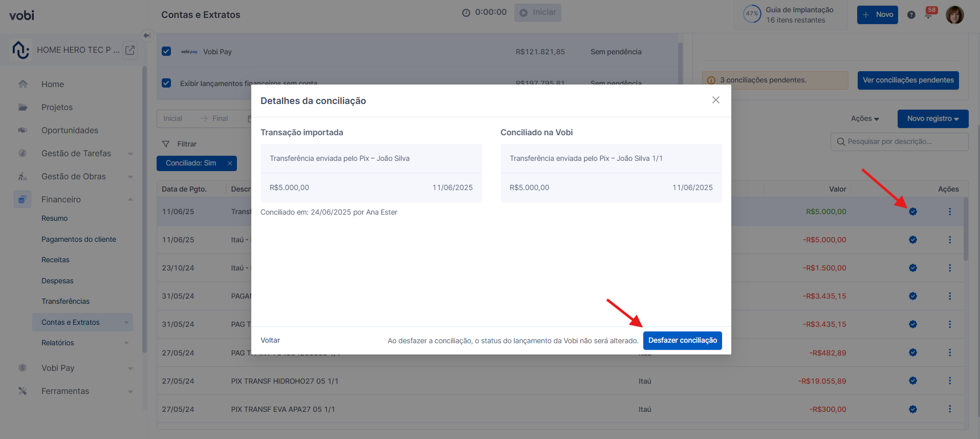This screenshot has width=980, height=439.
Task: Click Data de Pgto. column header
Action: coord(184,189)
